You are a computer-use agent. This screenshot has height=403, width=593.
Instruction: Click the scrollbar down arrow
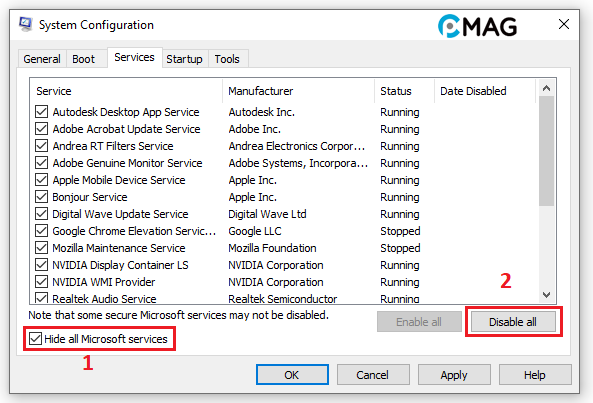546,294
